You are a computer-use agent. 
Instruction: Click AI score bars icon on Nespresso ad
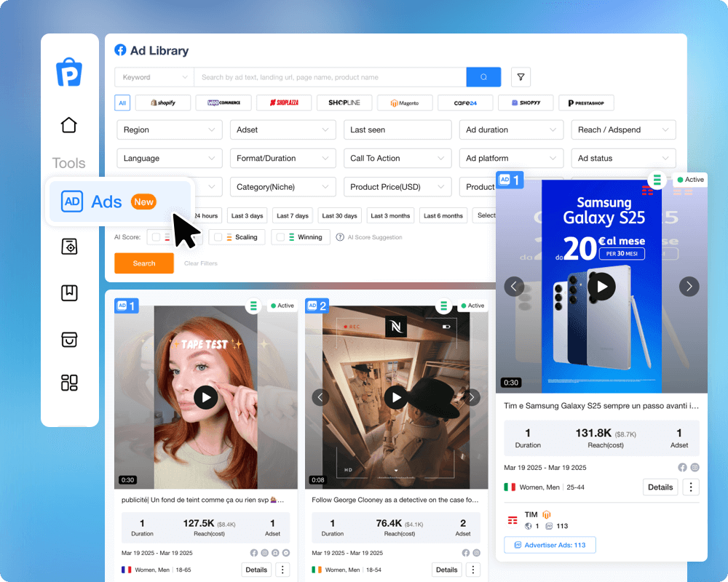pos(443,306)
